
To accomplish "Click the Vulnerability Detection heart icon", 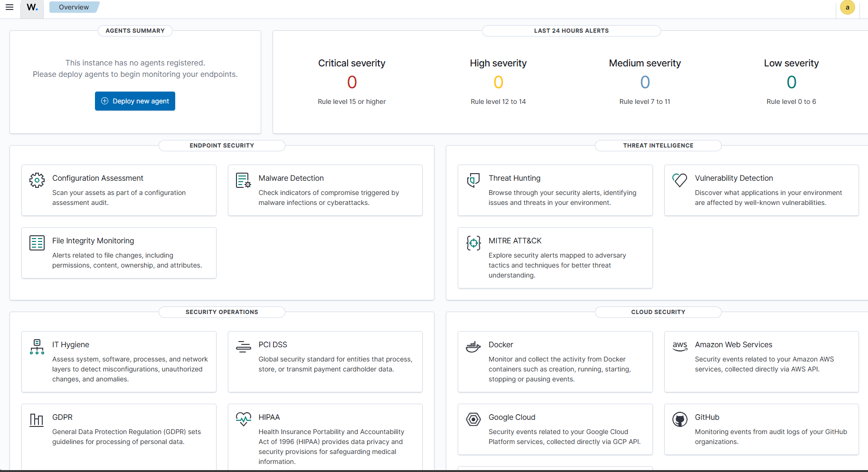I will [x=679, y=180].
